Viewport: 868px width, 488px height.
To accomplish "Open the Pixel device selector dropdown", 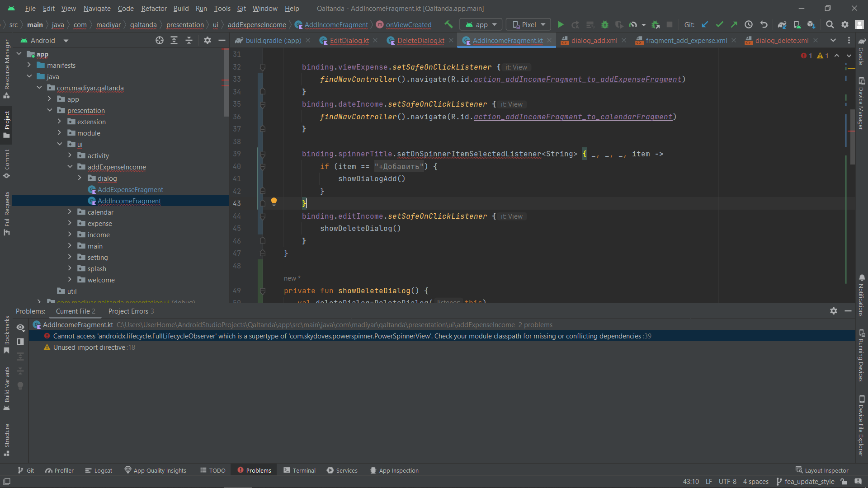I will pos(528,24).
